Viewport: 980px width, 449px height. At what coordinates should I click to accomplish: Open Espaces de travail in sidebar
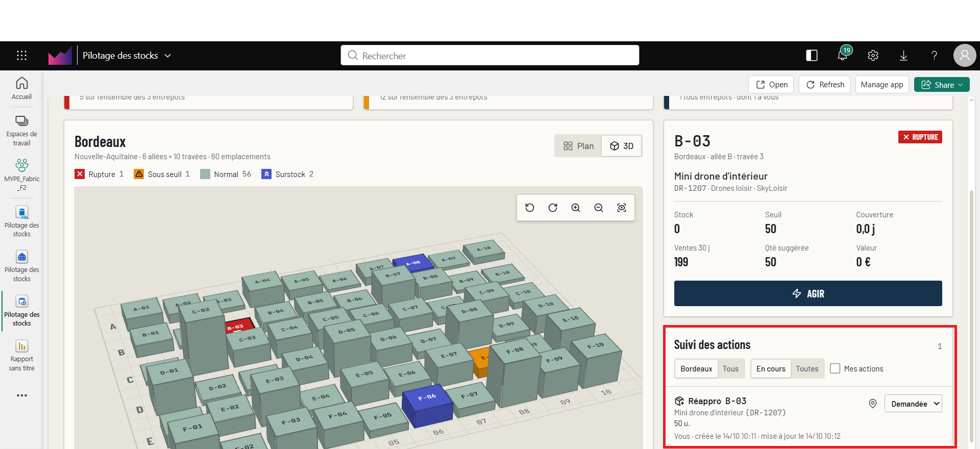pyautogui.click(x=21, y=131)
